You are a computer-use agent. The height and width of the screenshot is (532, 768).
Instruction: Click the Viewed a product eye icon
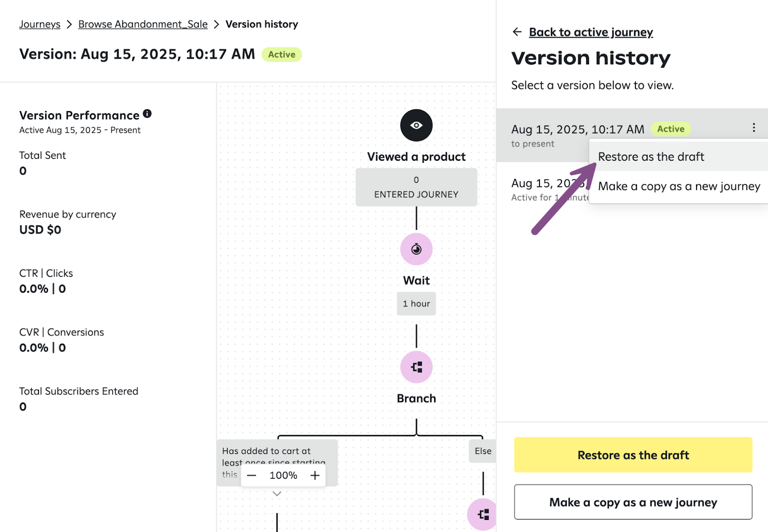click(416, 125)
